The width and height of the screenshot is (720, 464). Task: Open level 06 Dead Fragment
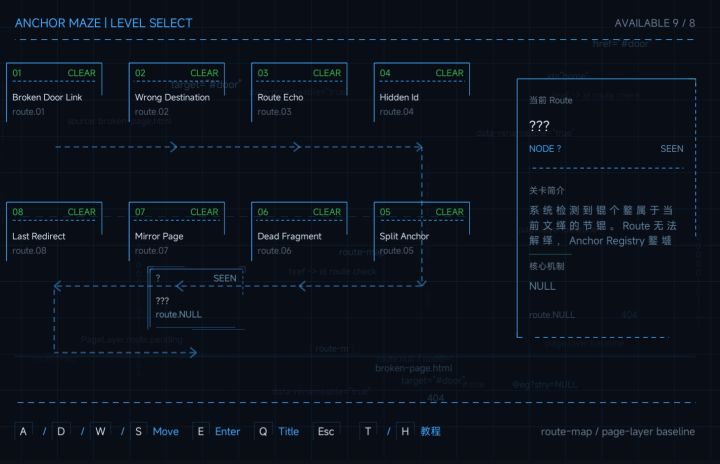299,232
